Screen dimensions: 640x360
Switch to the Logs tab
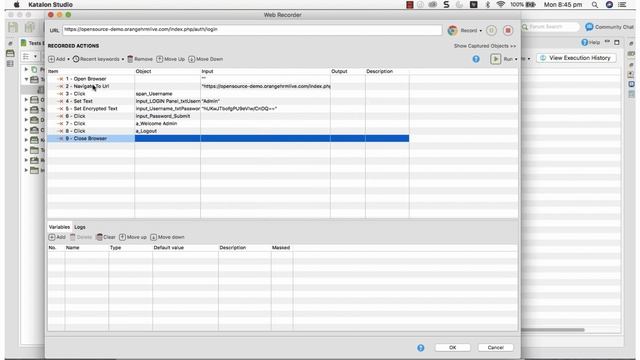tap(80, 227)
